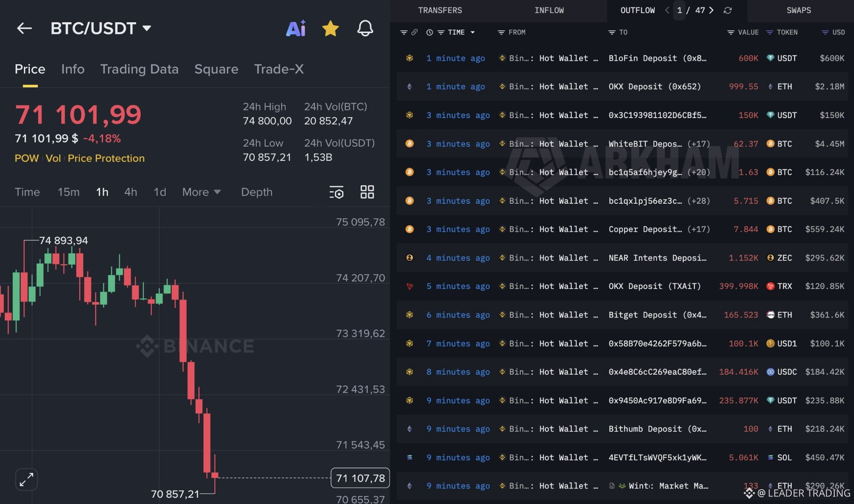The image size is (854, 504).
Task: Switch to the TRANSFERS tab
Action: coord(440,10)
